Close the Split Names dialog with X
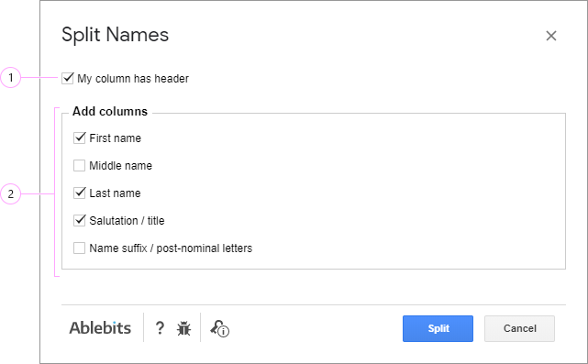 pyautogui.click(x=551, y=36)
